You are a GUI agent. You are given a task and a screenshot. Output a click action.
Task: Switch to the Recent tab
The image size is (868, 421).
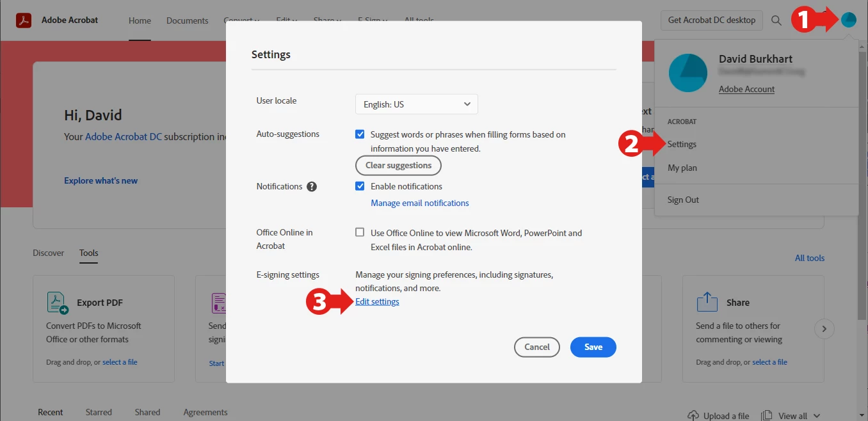coord(51,413)
